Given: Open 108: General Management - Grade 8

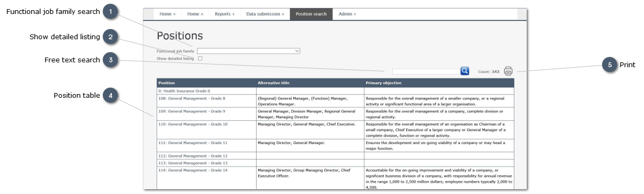Looking at the screenshot, I should tap(192, 98).
